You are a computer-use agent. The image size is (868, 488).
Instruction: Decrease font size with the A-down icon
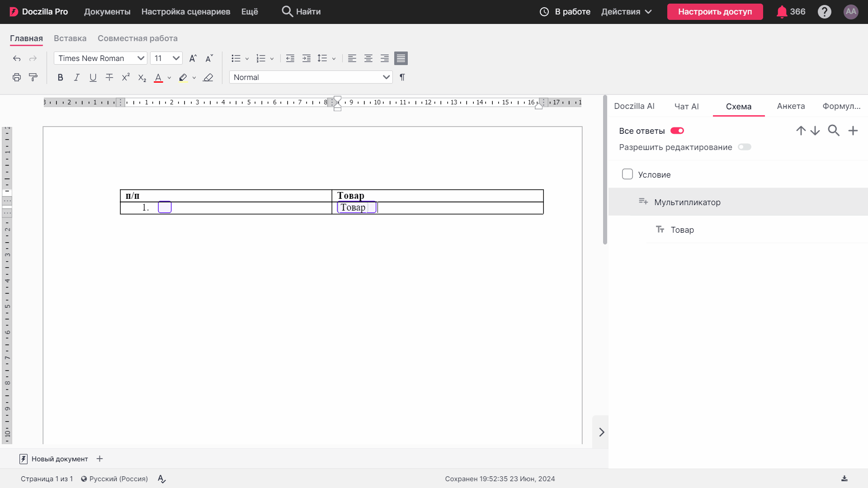pyautogui.click(x=209, y=58)
